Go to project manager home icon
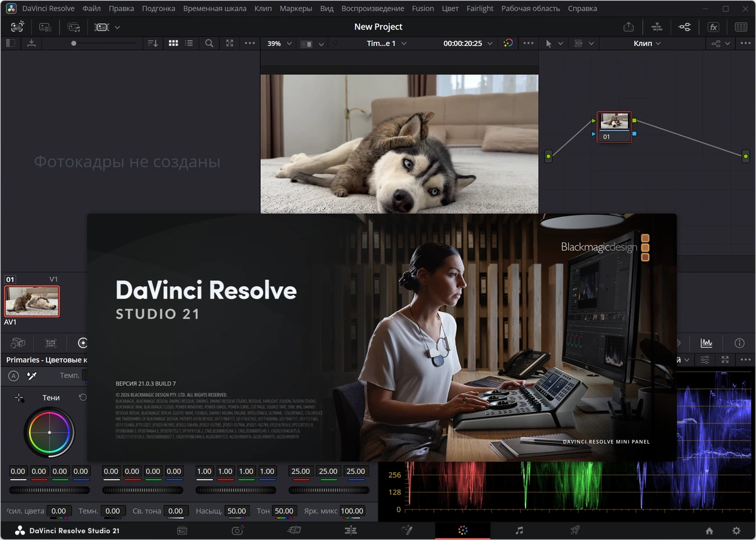The image size is (756, 540). 709,531
